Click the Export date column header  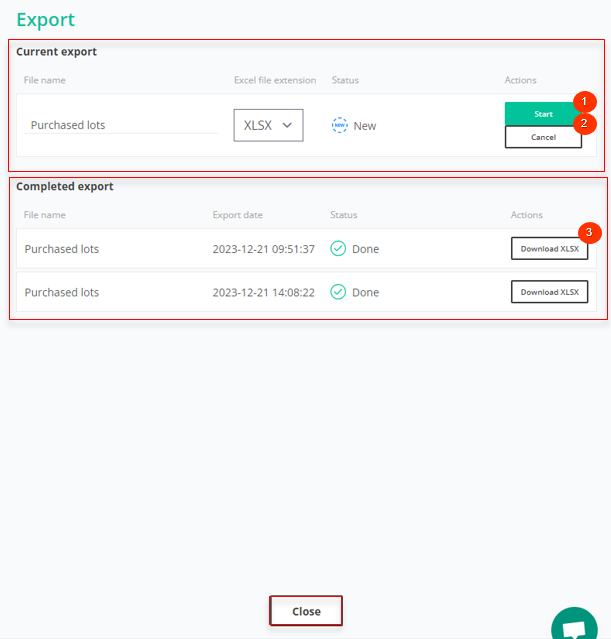click(238, 215)
